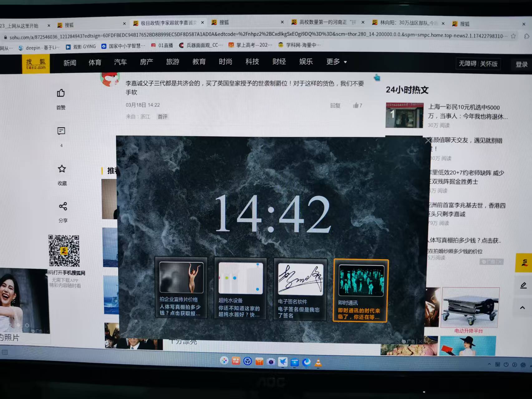532x399 pixels.
Task: Expand hidden system tray icons chevron
Action: point(489,364)
